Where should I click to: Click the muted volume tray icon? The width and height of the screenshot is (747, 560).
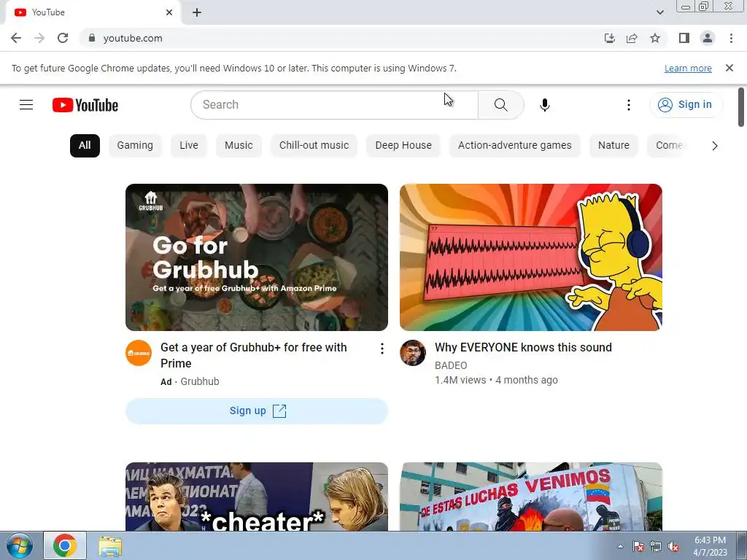coord(673,546)
